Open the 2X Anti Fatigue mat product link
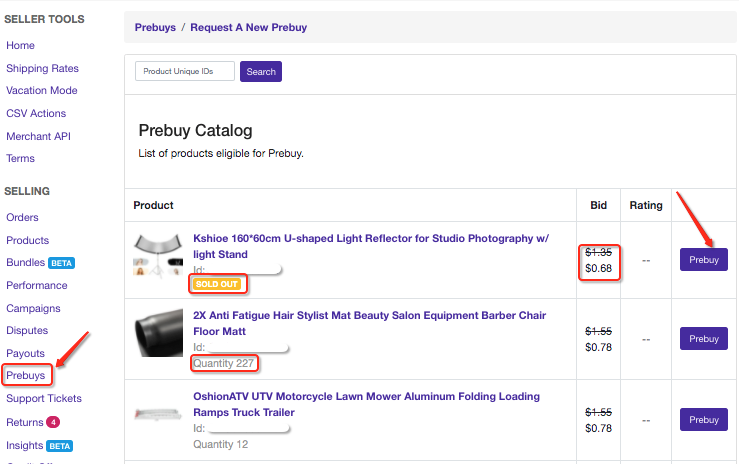The height and width of the screenshot is (464, 739). click(369, 323)
